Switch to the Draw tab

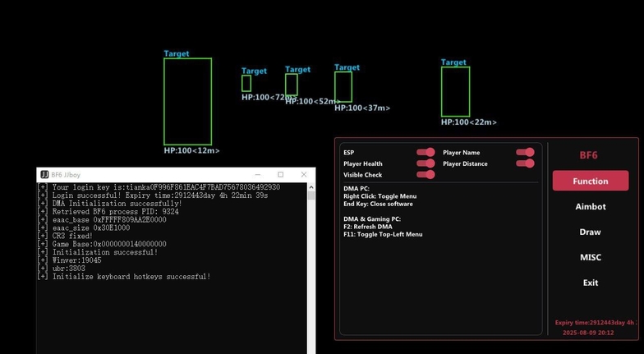click(x=590, y=232)
